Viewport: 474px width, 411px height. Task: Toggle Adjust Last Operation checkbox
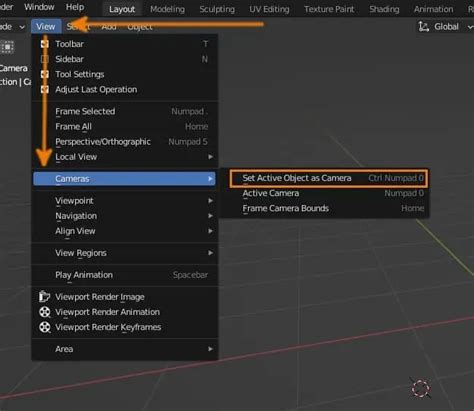45,89
